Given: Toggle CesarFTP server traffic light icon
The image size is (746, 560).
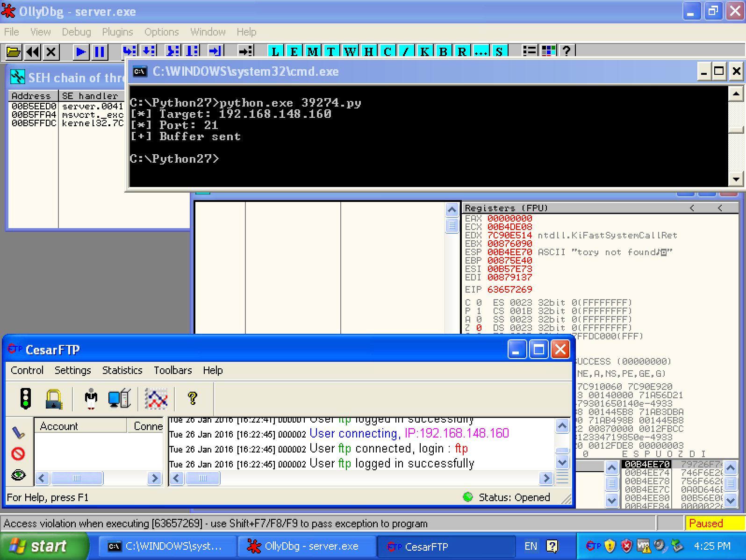Looking at the screenshot, I should (25, 399).
